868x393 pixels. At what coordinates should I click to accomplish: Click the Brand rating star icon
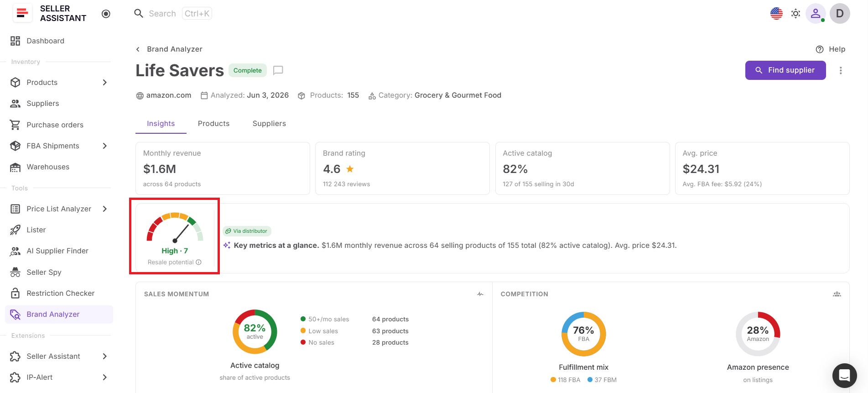click(350, 169)
